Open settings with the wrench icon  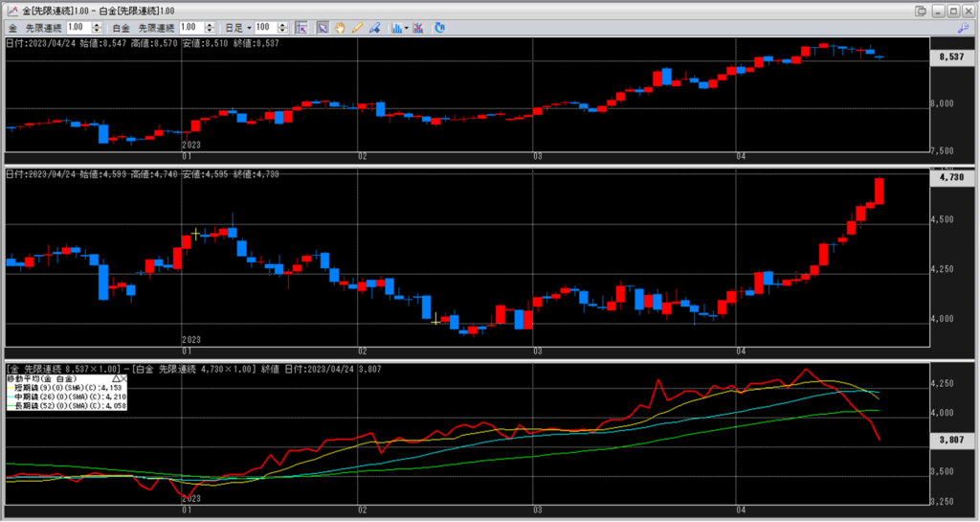point(963,28)
